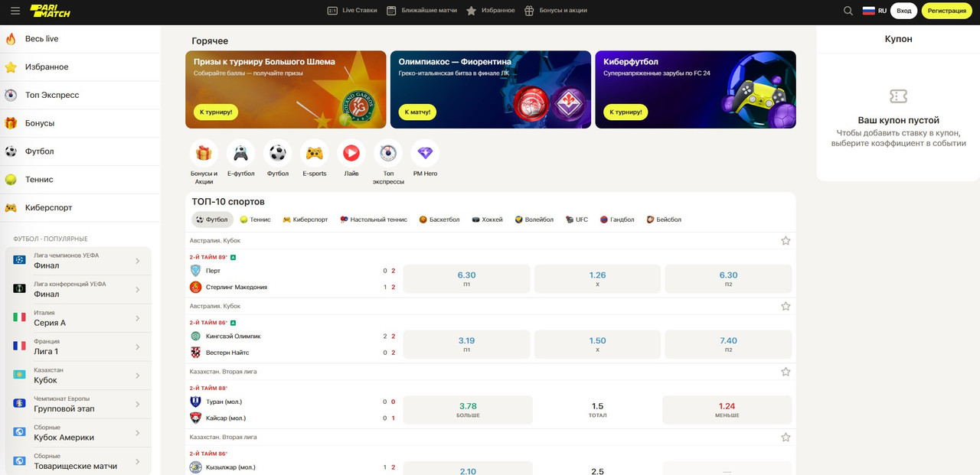Screen dimensions: 980x475
Task: Open the Олимпиакос — Фиорентина banner
Action: tap(491, 89)
